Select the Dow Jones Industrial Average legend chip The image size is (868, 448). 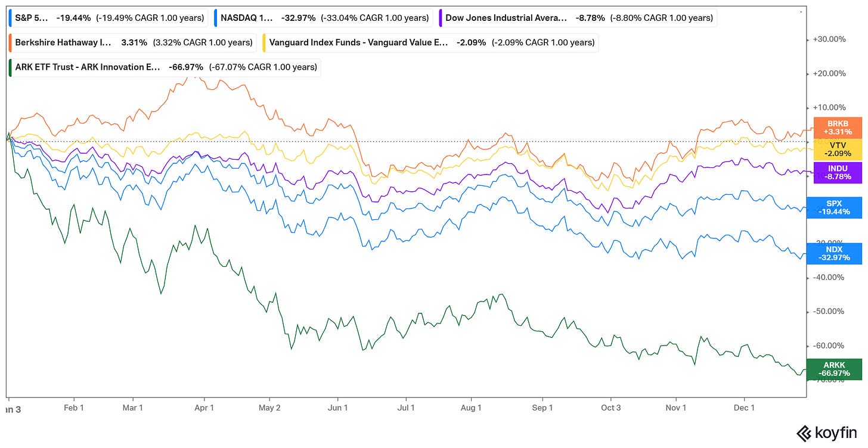(577, 18)
